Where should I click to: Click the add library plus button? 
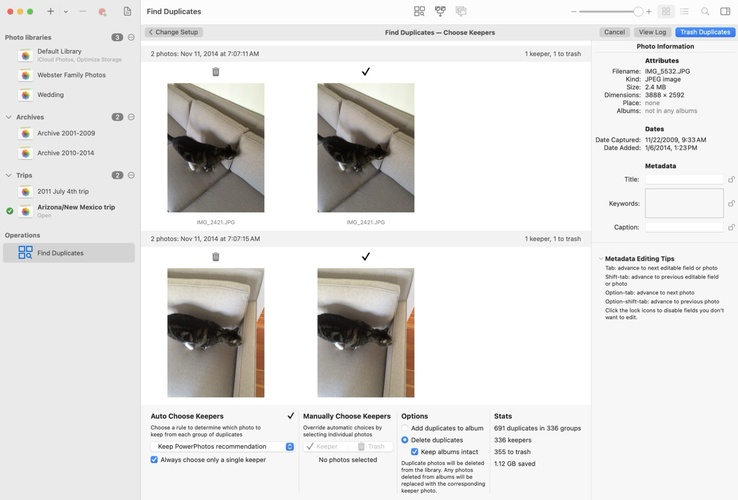click(x=51, y=11)
